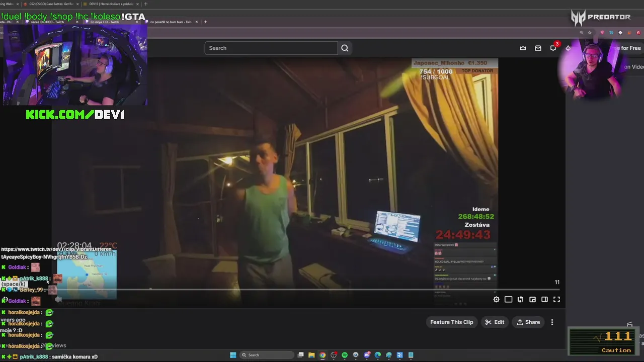Toggle theatre mode in video player
The image size is (644, 362).
point(508,299)
